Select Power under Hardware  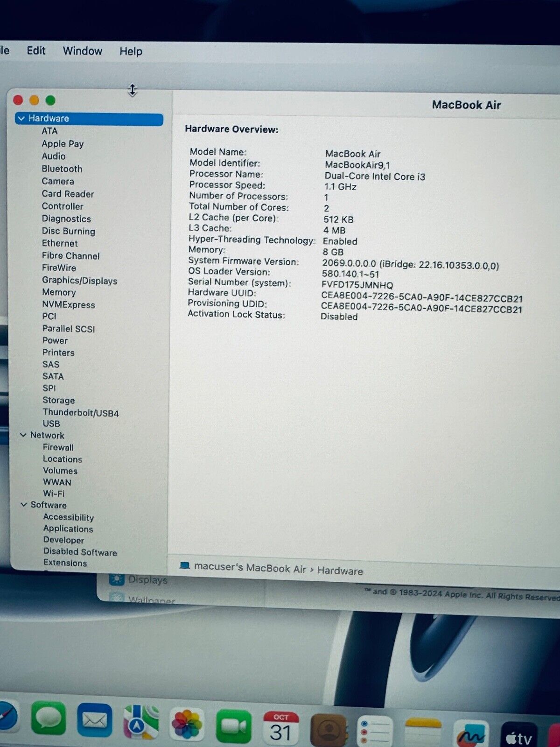[x=55, y=341]
